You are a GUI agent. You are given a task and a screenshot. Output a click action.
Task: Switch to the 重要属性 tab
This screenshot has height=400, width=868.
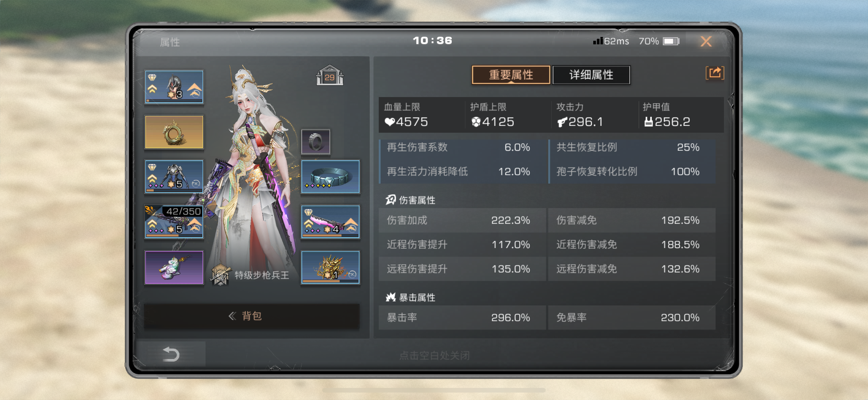click(510, 75)
